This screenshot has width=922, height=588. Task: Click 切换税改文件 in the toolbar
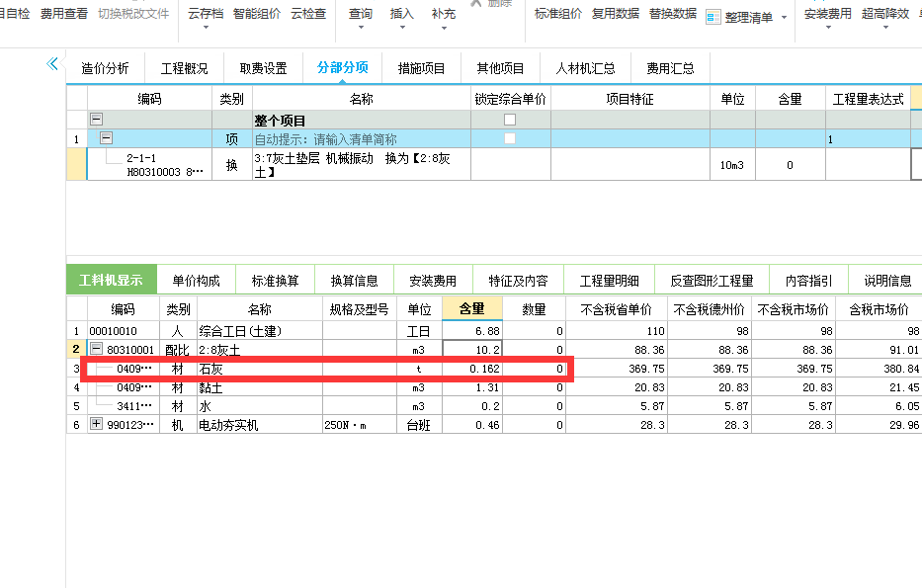pos(133,13)
